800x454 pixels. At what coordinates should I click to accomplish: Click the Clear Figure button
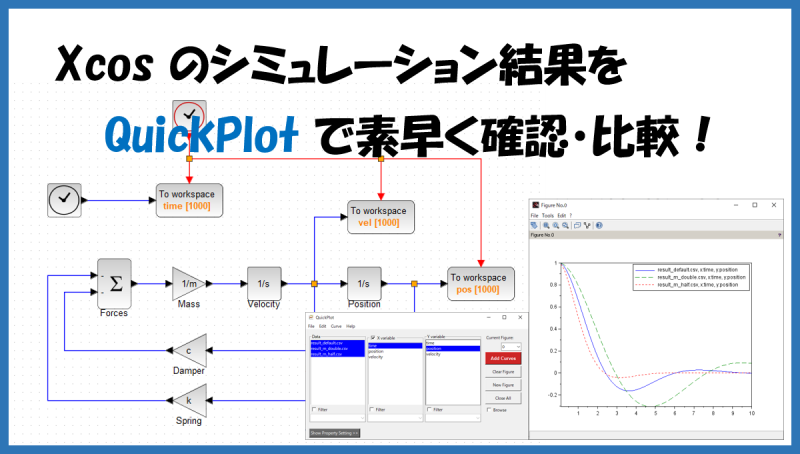click(x=503, y=372)
